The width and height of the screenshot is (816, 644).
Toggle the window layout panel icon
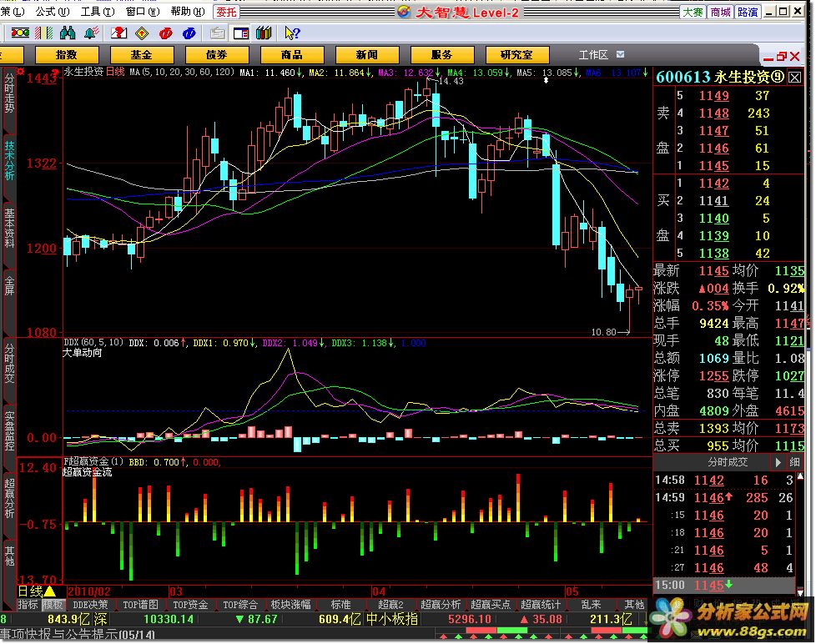pos(240,33)
